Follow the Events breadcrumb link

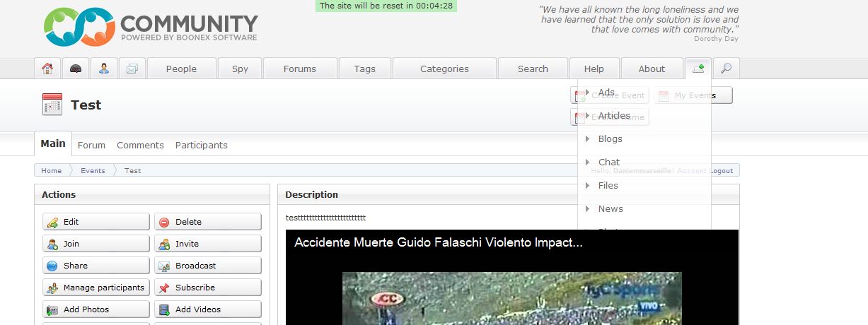point(93,170)
